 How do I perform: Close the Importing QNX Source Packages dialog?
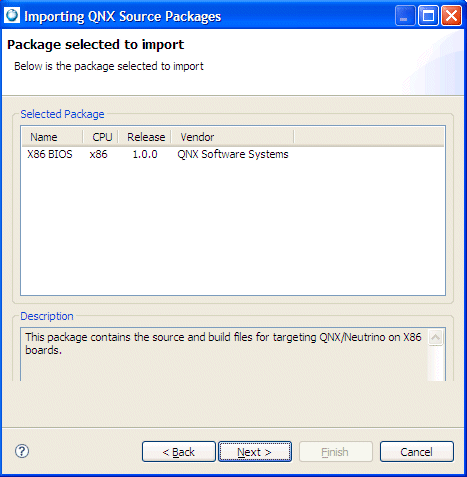(451, 16)
